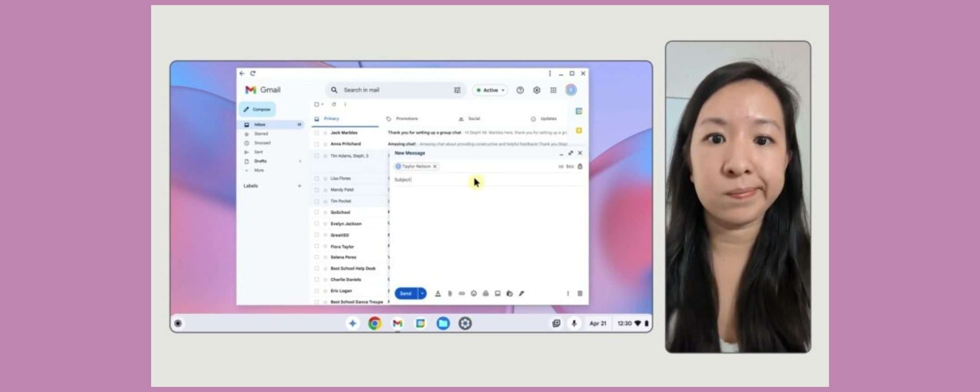Show search options filter icon
Screen dimensions: 980x392
click(457, 90)
